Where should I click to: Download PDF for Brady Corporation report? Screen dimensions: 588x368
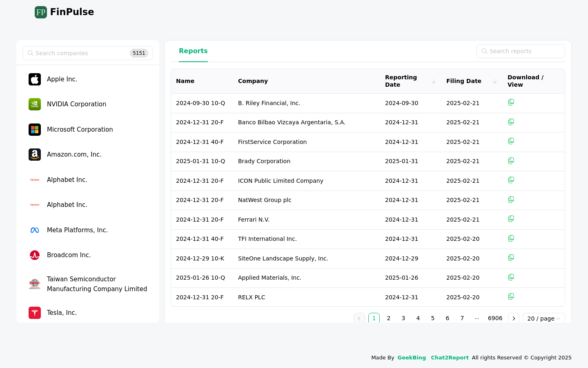pos(511,161)
